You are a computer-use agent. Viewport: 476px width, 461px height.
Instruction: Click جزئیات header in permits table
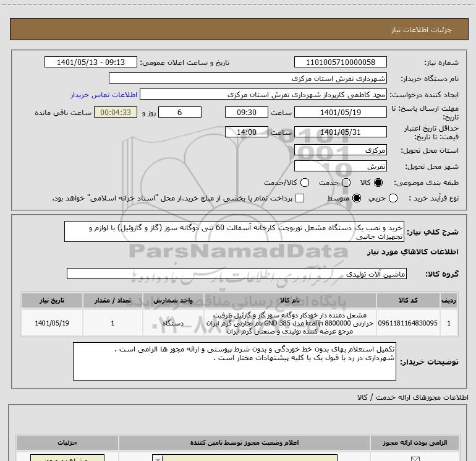click(67, 442)
